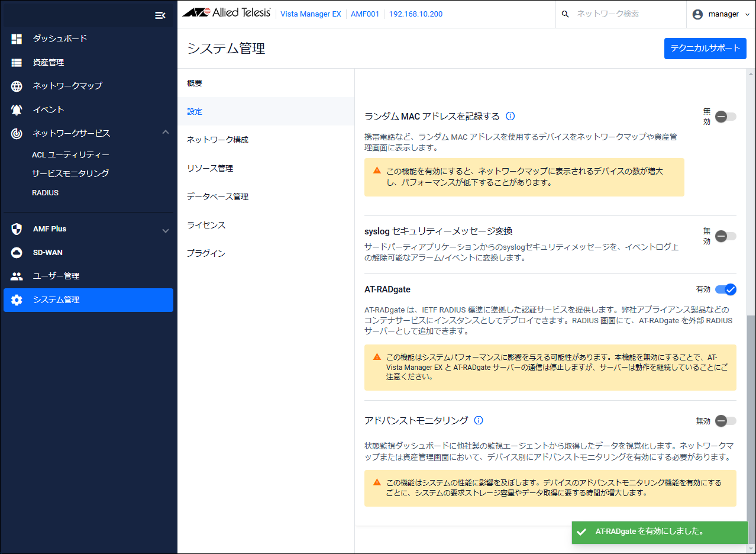Go to ダッシュボード in sidebar

[88, 38]
